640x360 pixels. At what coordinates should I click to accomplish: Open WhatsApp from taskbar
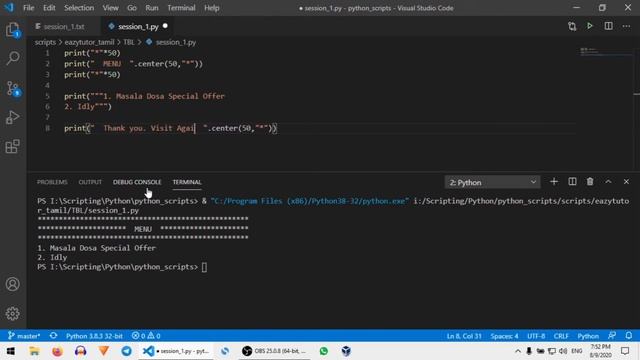click(324, 351)
